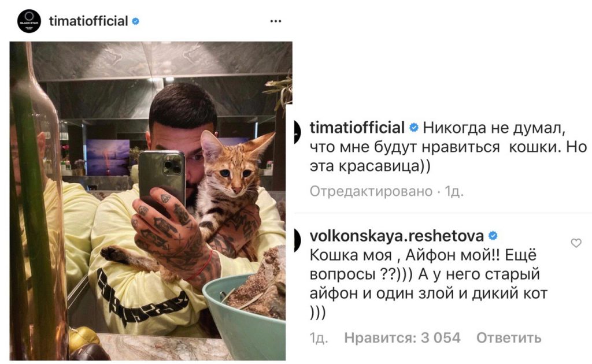This screenshot has width=592, height=364.
Task: Click the Отредактировано edited label
Action: pyautogui.click(x=371, y=192)
